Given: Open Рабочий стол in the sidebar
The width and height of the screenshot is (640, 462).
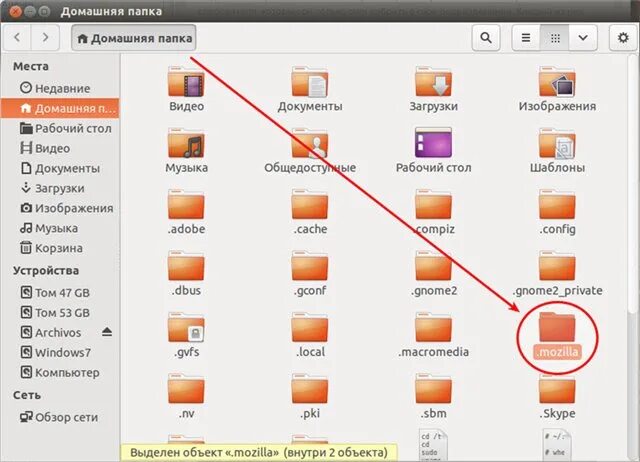Looking at the screenshot, I should pos(60,128).
